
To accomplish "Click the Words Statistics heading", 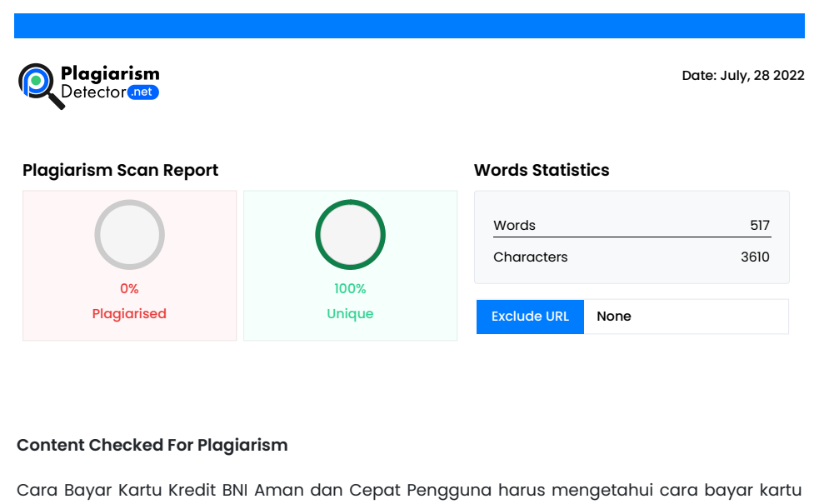I will 542,170.
